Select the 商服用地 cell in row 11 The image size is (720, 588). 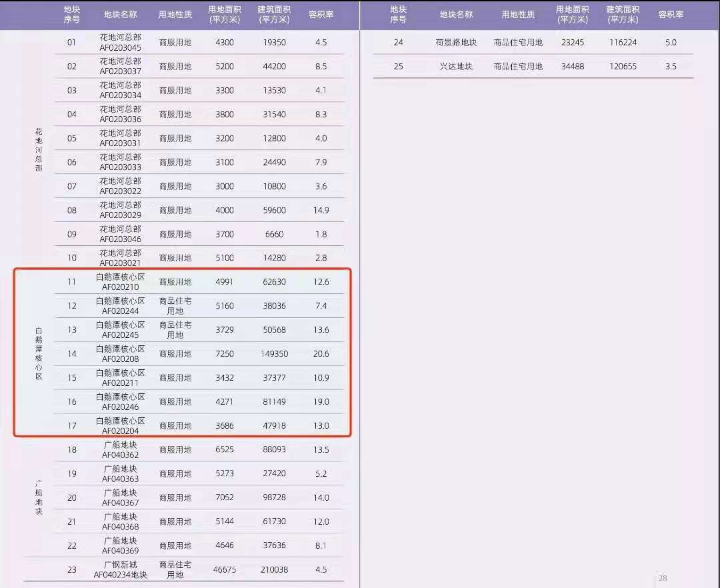[x=175, y=281]
